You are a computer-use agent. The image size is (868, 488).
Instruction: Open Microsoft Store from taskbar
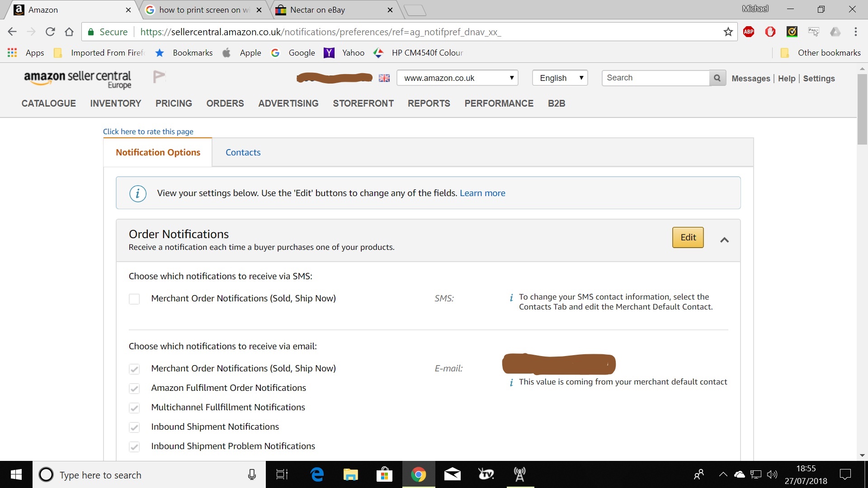(384, 474)
